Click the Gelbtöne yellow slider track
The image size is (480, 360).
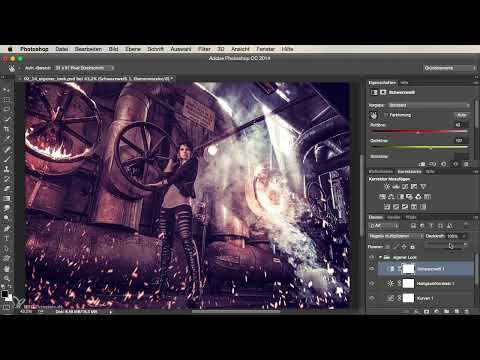click(x=419, y=147)
